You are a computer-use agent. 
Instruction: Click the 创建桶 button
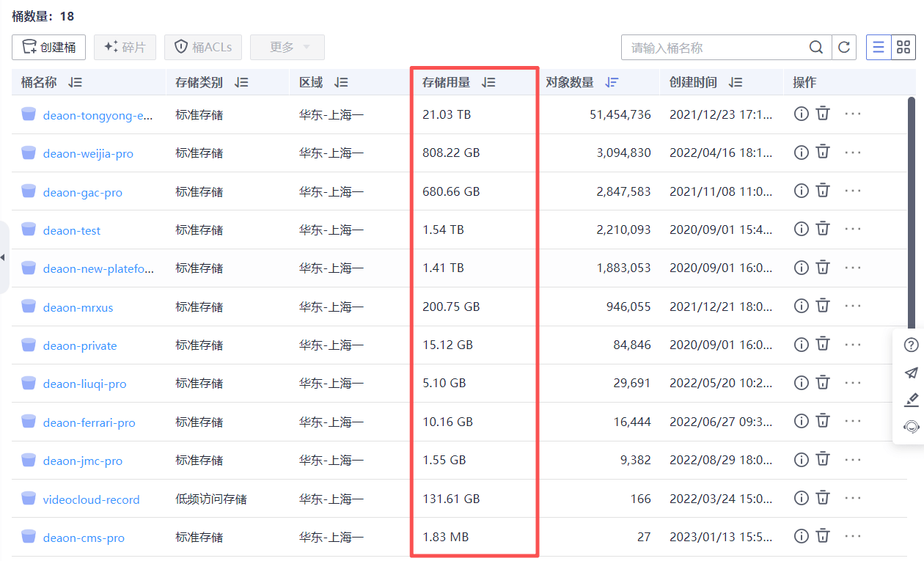49,48
